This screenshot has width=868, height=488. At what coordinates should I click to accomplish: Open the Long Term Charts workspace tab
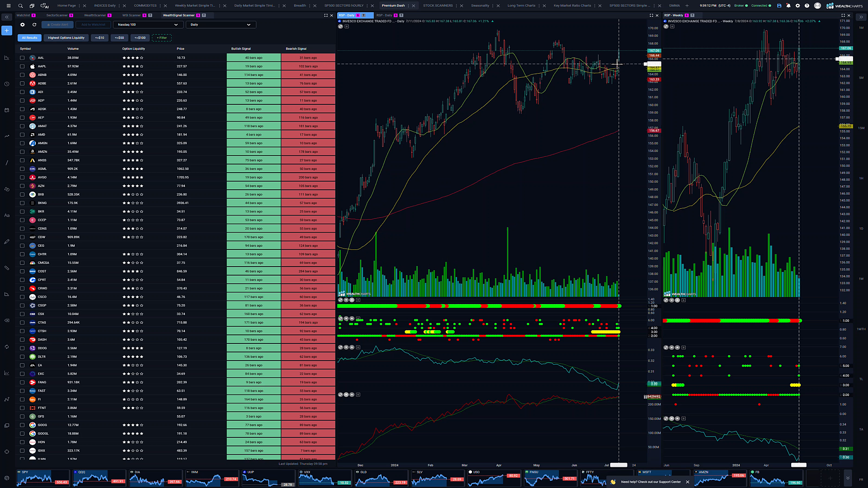pyautogui.click(x=521, y=6)
